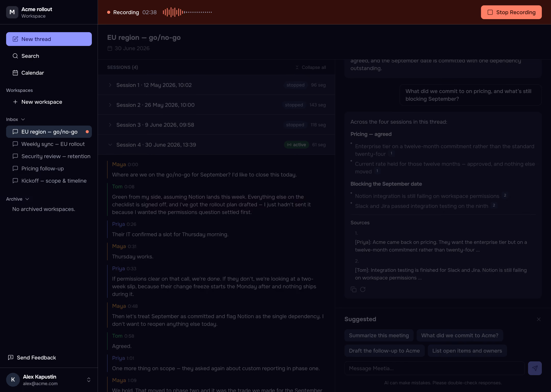This screenshot has height=392, width=551.
Task: Click Send Feedback
Action: pos(32,358)
